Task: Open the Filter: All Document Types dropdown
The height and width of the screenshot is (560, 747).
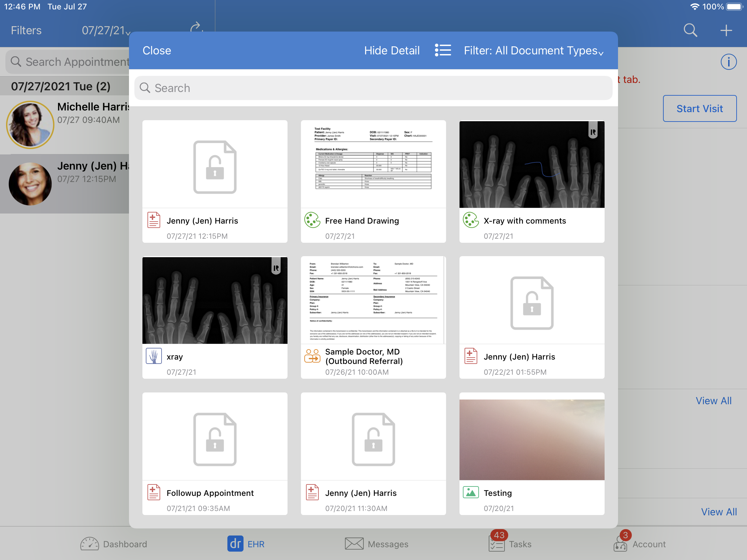Action: pos(534,51)
